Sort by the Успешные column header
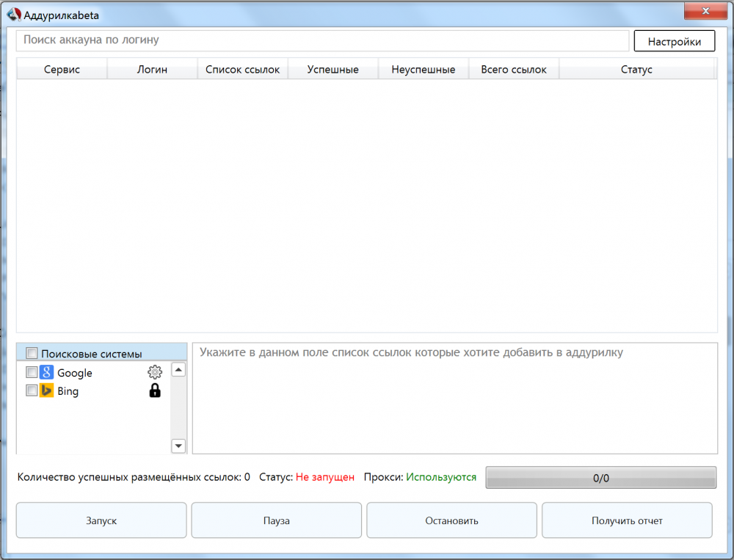 click(x=333, y=69)
